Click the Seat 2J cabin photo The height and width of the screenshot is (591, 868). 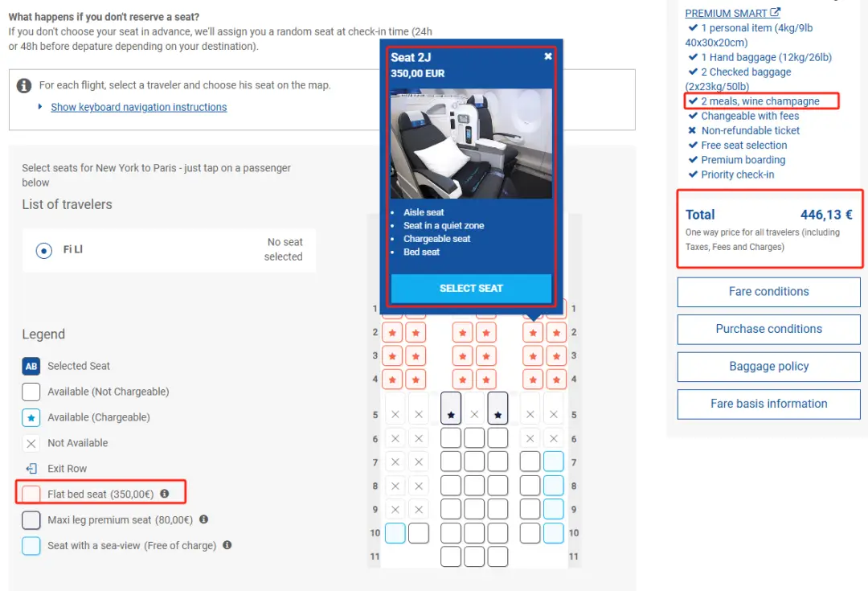[x=471, y=143]
